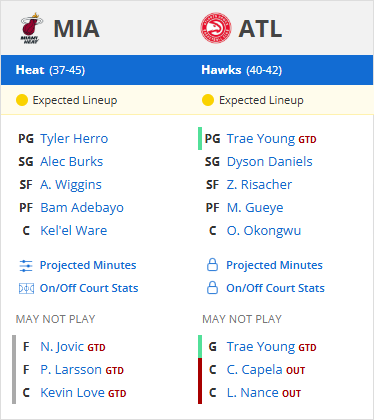The width and height of the screenshot is (374, 420).
Task: Click the Heat (37-45) header in blue bar
Action: (x=50, y=70)
